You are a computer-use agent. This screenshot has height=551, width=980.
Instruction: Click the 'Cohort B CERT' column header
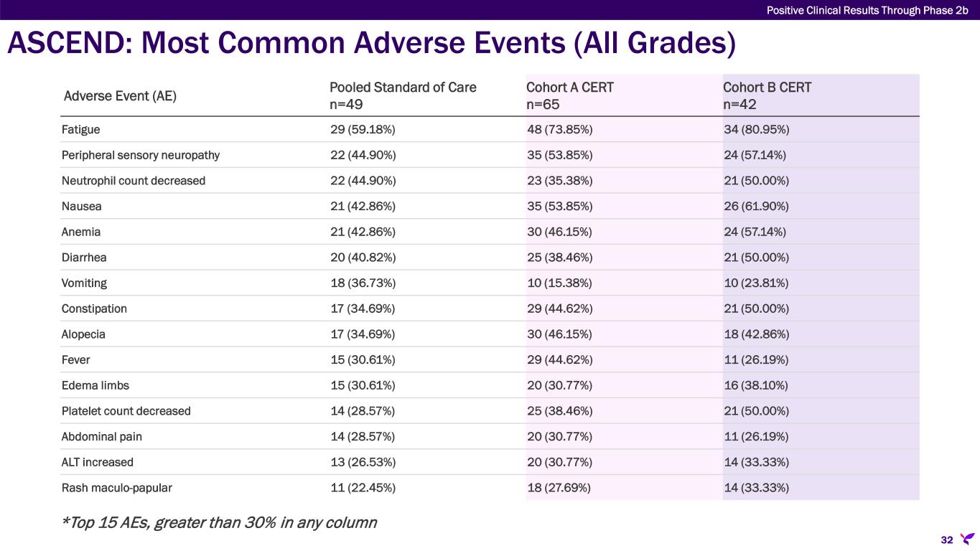767,88
